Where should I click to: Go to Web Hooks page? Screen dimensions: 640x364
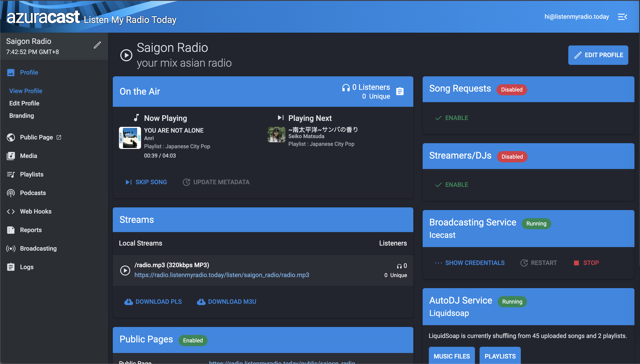[36, 211]
